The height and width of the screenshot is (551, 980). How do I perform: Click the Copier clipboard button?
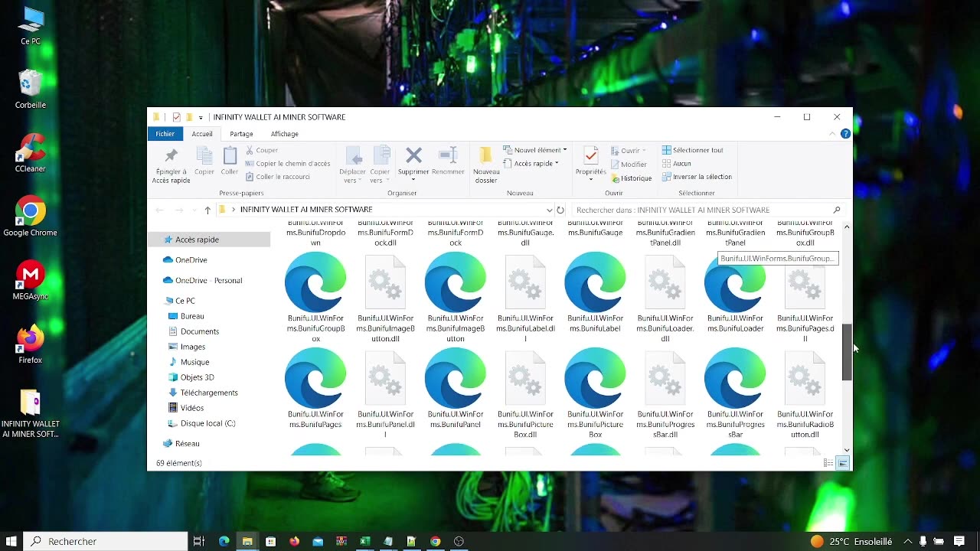204,161
